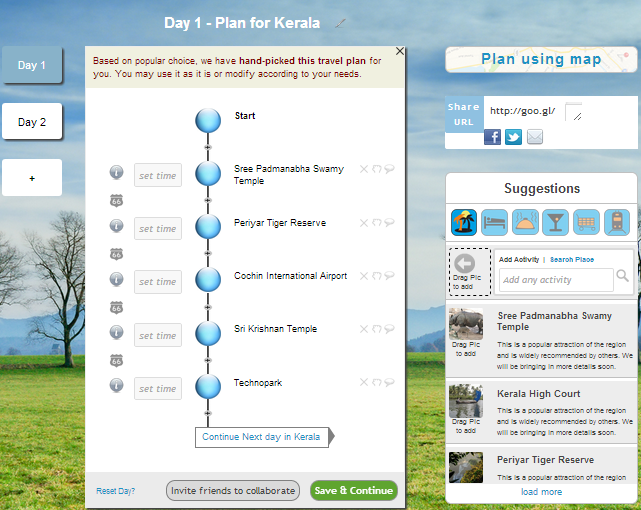Open info for Periyar Tiger Reserve stop
641x510 pixels.
click(x=117, y=226)
